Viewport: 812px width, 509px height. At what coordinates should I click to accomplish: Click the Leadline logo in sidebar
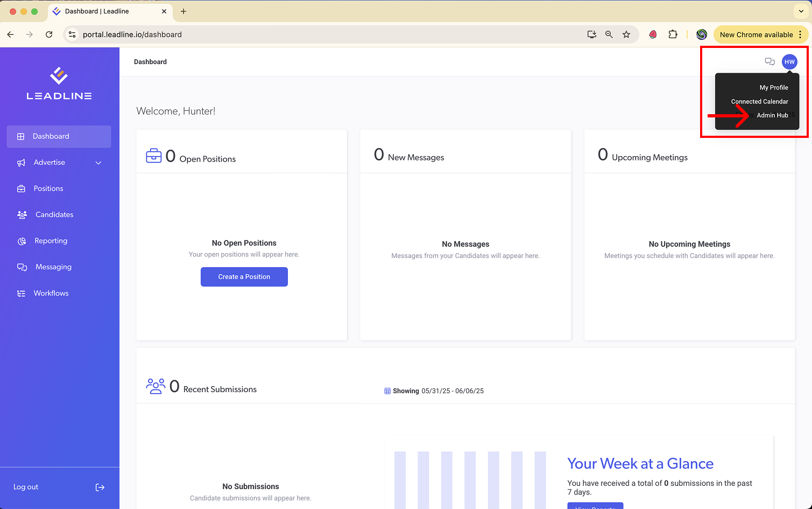click(59, 83)
